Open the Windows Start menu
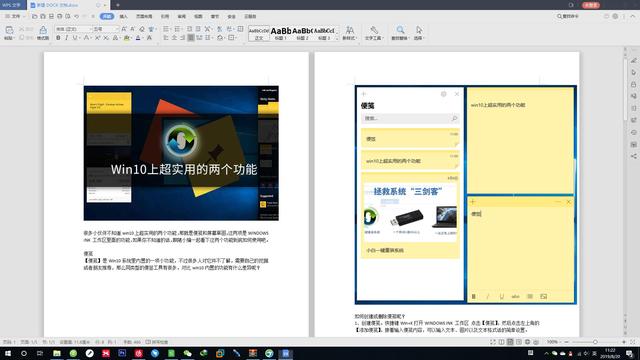 [x=8, y=353]
